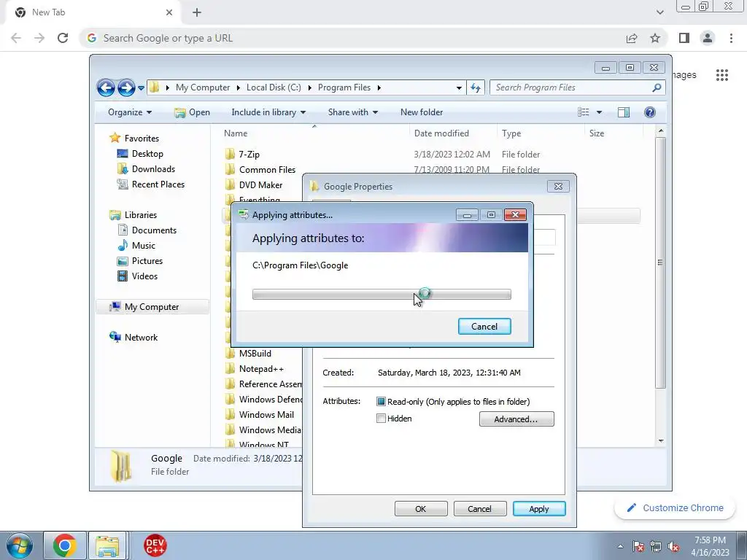Expand Local Disk (C:) breadcrumb arrow
The height and width of the screenshot is (560, 747).
309,87
